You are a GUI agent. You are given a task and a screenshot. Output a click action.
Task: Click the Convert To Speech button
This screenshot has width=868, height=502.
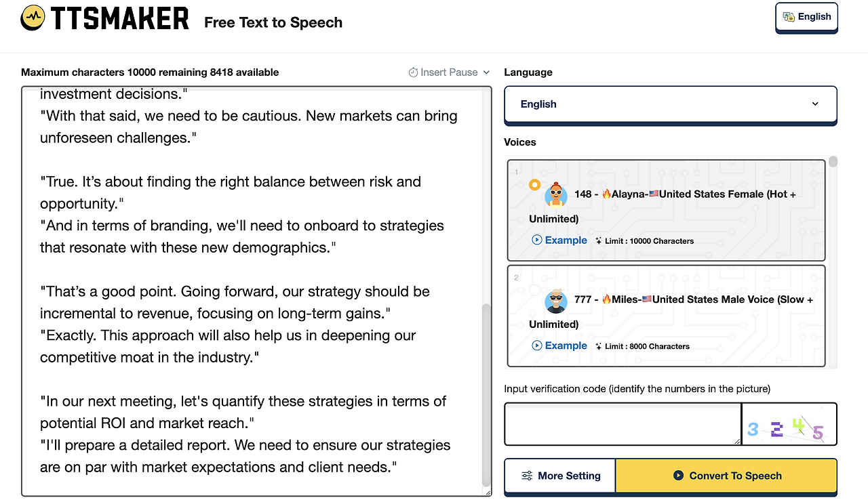tap(726, 476)
